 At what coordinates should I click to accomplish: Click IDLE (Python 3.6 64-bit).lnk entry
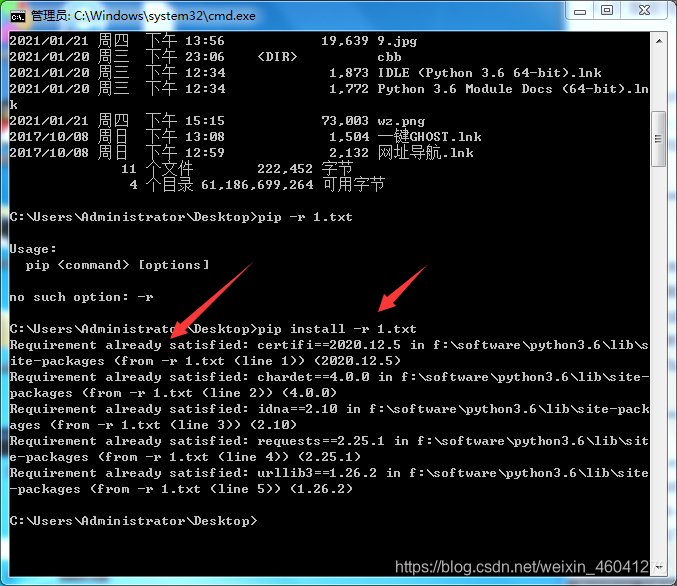coord(489,73)
